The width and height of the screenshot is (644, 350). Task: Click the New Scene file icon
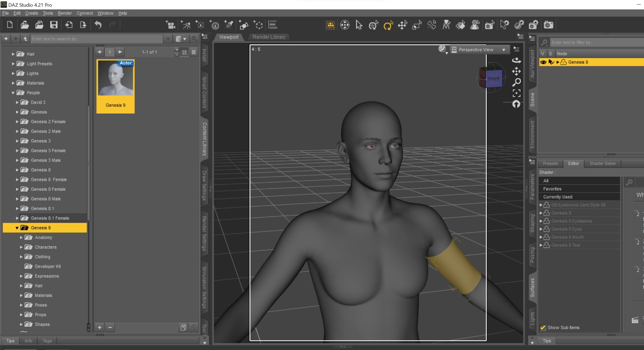(10, 25)
